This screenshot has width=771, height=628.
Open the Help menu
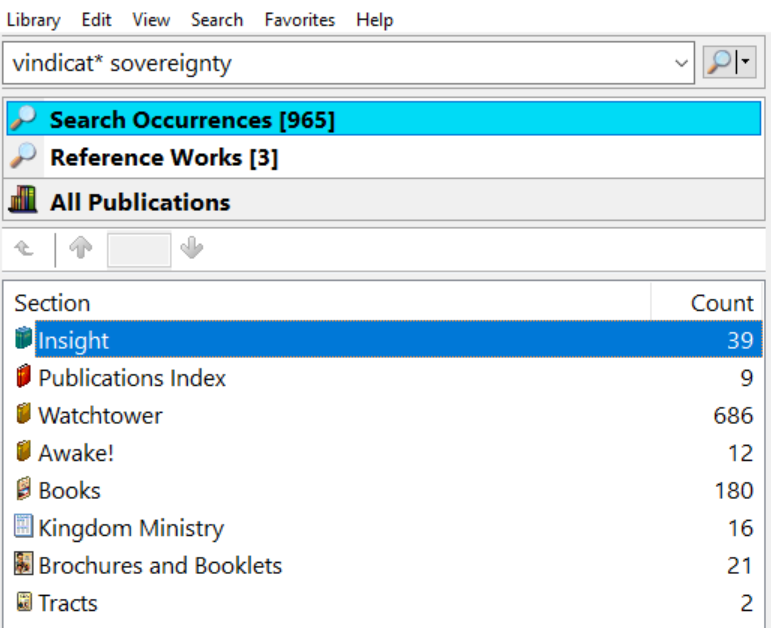coord(375,20)
